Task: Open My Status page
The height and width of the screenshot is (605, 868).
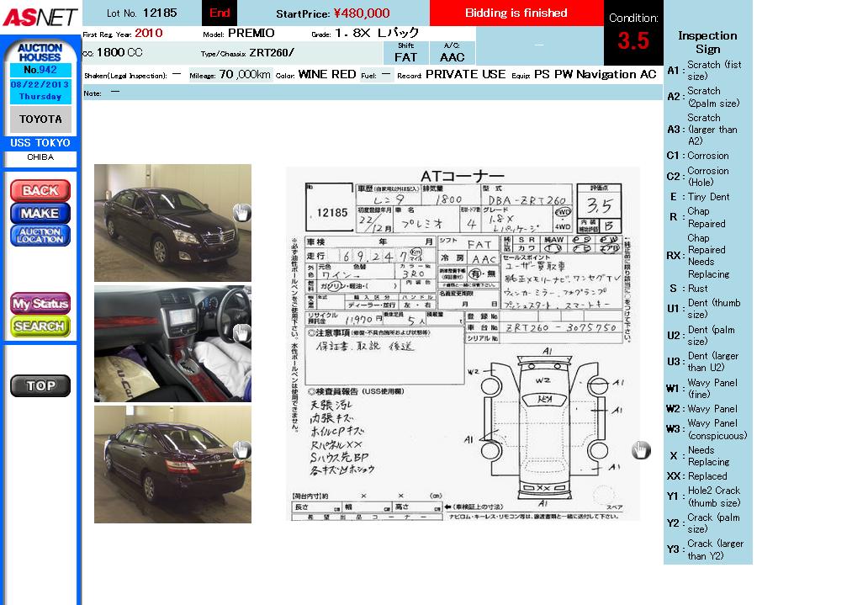Action: point(40,303)
